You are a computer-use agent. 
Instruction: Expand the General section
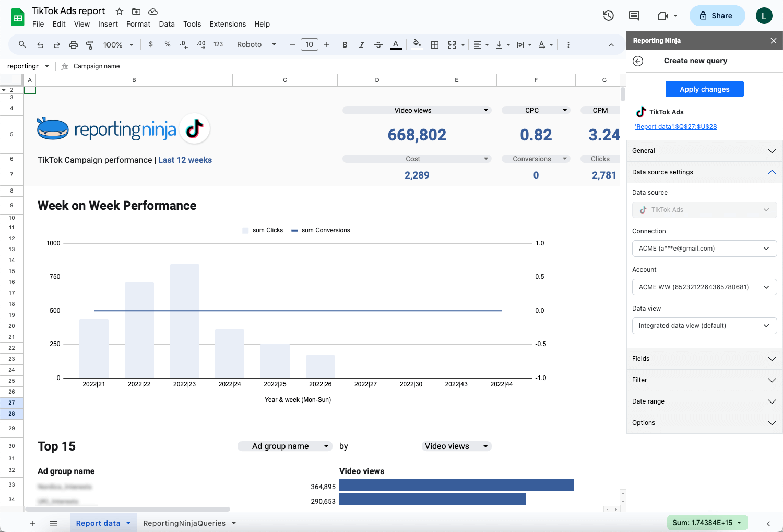tap(704, 151)
